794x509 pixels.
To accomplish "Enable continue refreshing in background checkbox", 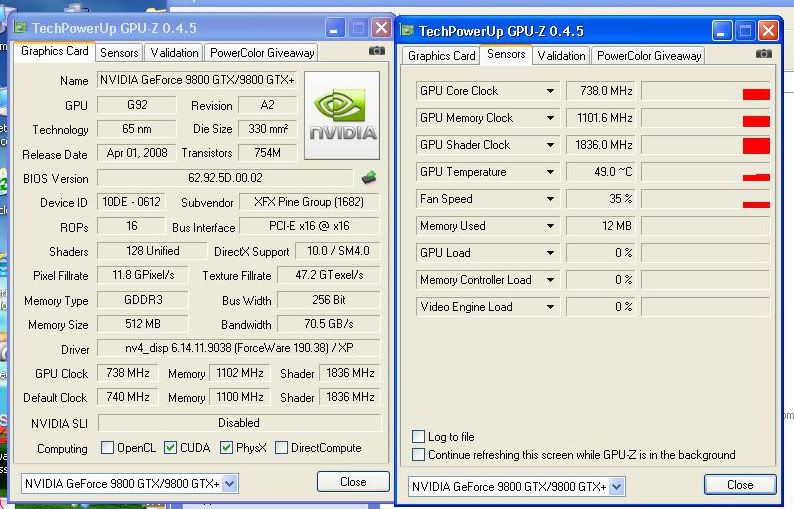I will click(x=418, y=454).
